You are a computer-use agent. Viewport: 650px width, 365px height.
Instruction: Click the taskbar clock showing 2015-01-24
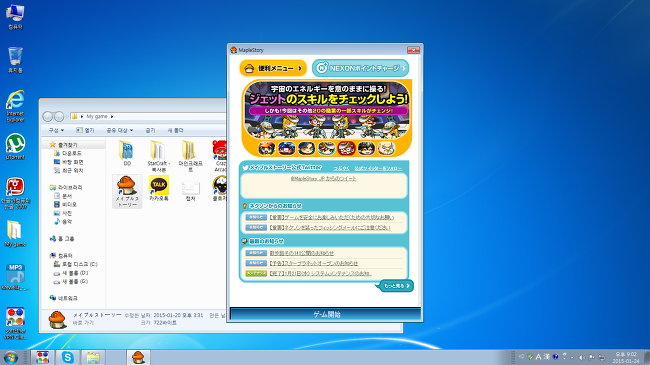coord(626,358)
